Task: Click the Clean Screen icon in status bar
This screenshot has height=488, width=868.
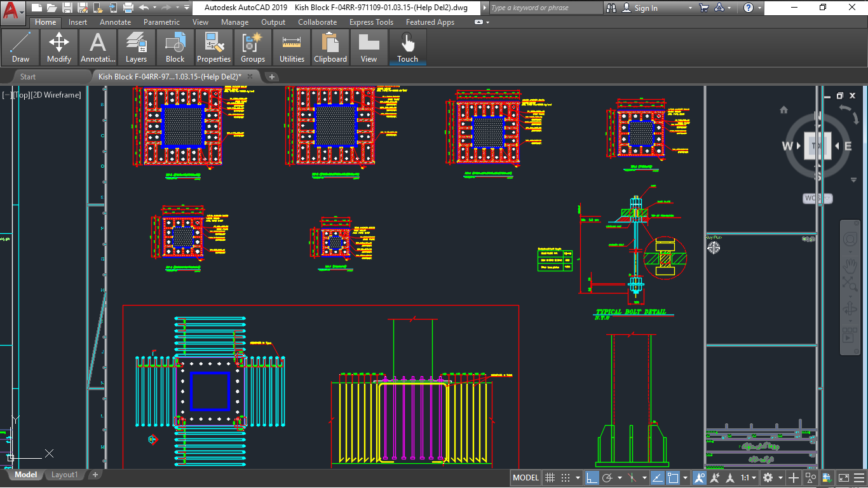Action: point(843,478)
